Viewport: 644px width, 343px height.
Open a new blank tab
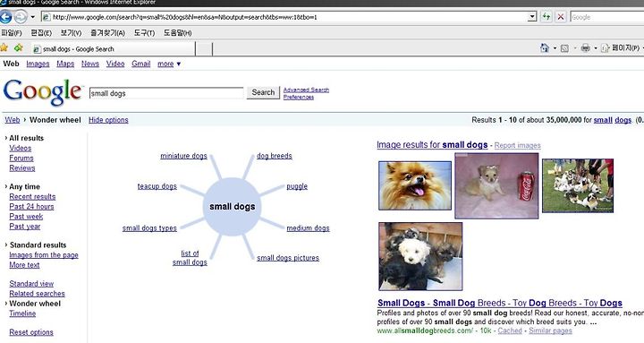(x=204, y=49)
